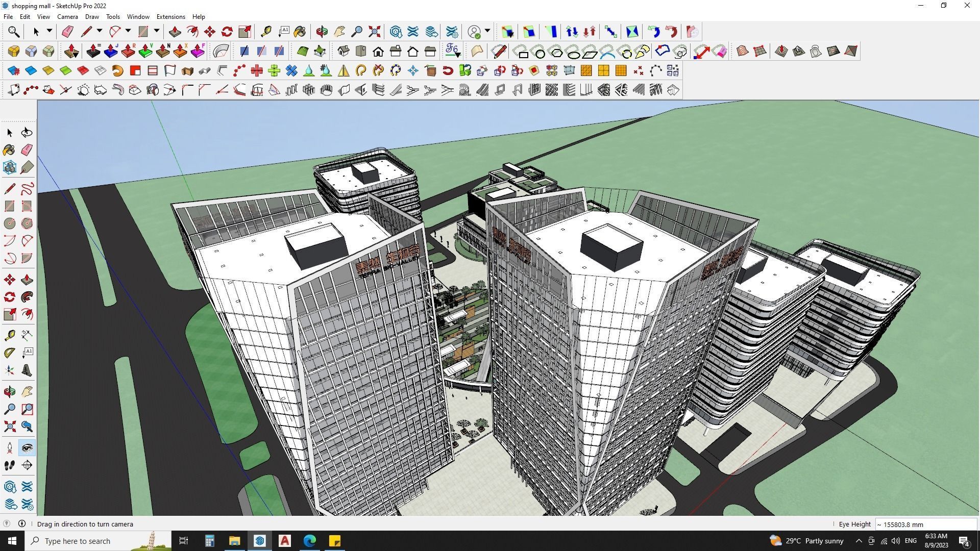The width and height of the screenshot is (980, 551).
Task: Expand the Line tool dropdown arrow
Action: click(100, 31)
